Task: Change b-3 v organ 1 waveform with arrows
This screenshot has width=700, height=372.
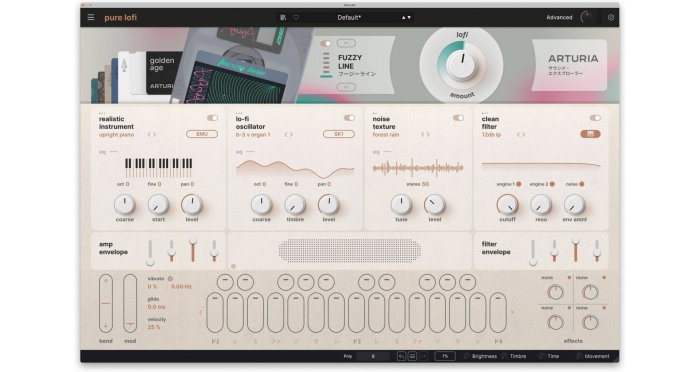Action: 289,134
